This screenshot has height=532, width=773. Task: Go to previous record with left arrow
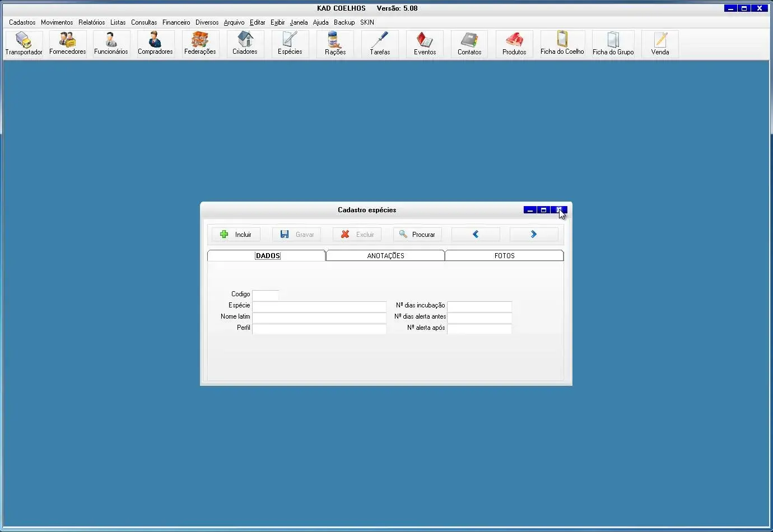476,235
